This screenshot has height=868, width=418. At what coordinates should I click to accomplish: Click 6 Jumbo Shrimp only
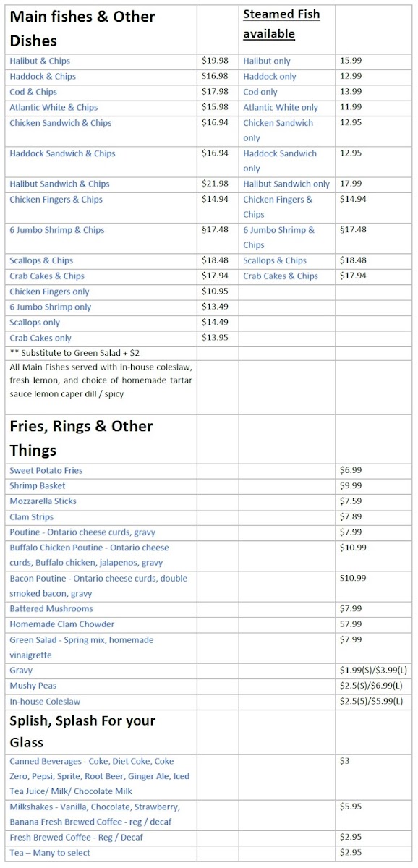pos(51,307)
